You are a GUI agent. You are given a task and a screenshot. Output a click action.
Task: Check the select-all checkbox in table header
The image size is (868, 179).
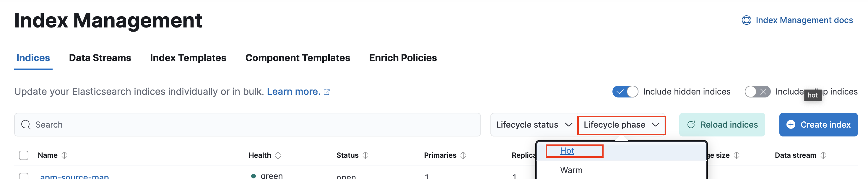tap(23, 155)
